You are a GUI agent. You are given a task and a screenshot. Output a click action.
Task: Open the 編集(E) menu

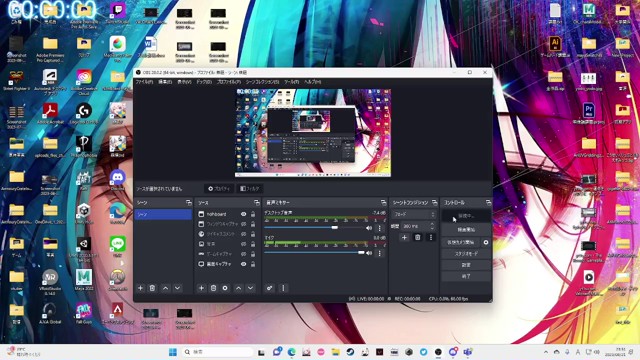point(165,82)
